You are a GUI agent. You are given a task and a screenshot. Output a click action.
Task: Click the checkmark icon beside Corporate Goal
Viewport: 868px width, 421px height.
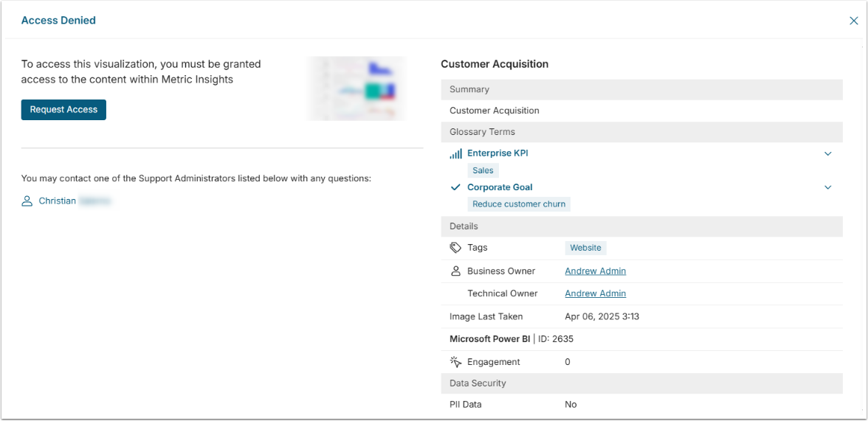coord(455,187)
